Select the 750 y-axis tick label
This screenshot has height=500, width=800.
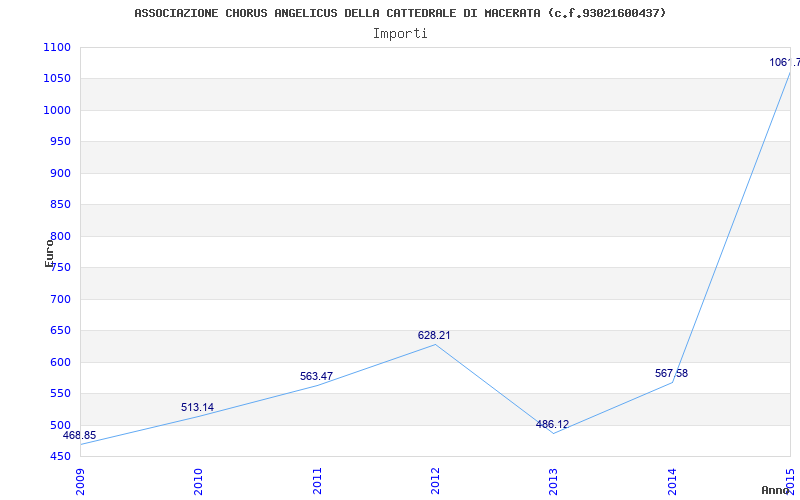60,268
